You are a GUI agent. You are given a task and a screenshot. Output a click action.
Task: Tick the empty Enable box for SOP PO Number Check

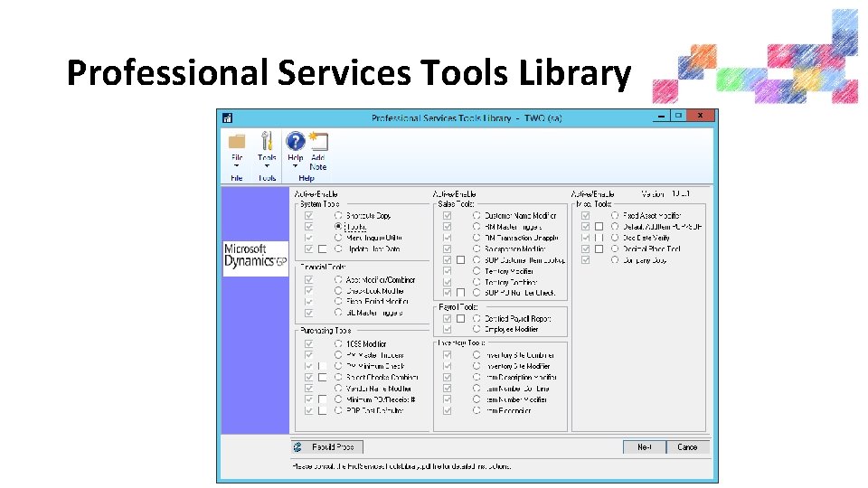point(460,293)
